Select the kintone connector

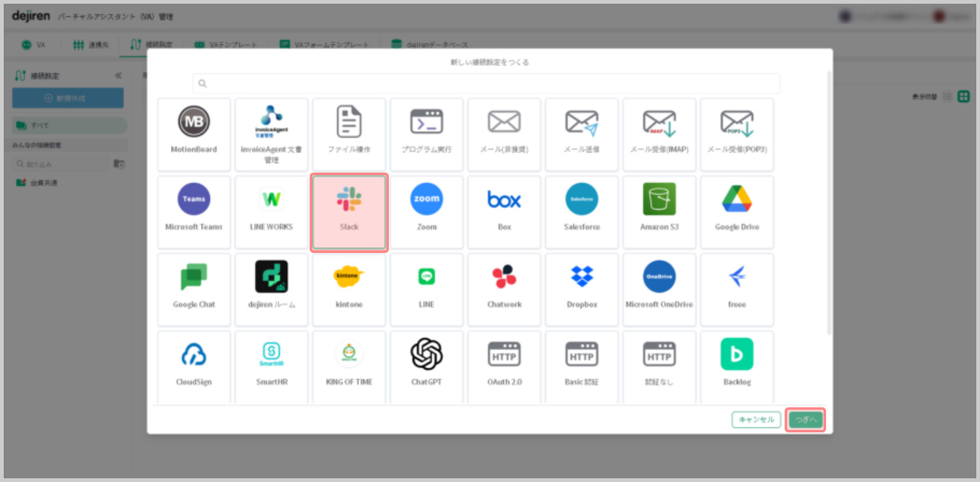click(349, 289)
